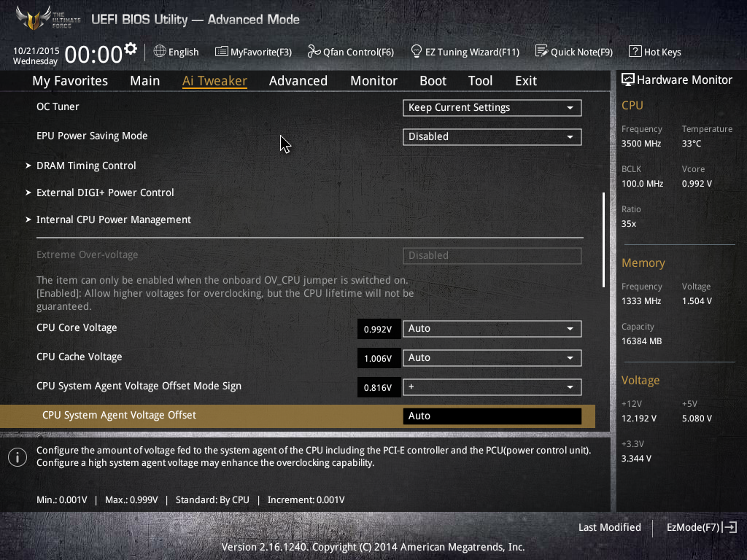
Task: Open the CPU Core Voltage dropdown
Action: click(492, 329)
